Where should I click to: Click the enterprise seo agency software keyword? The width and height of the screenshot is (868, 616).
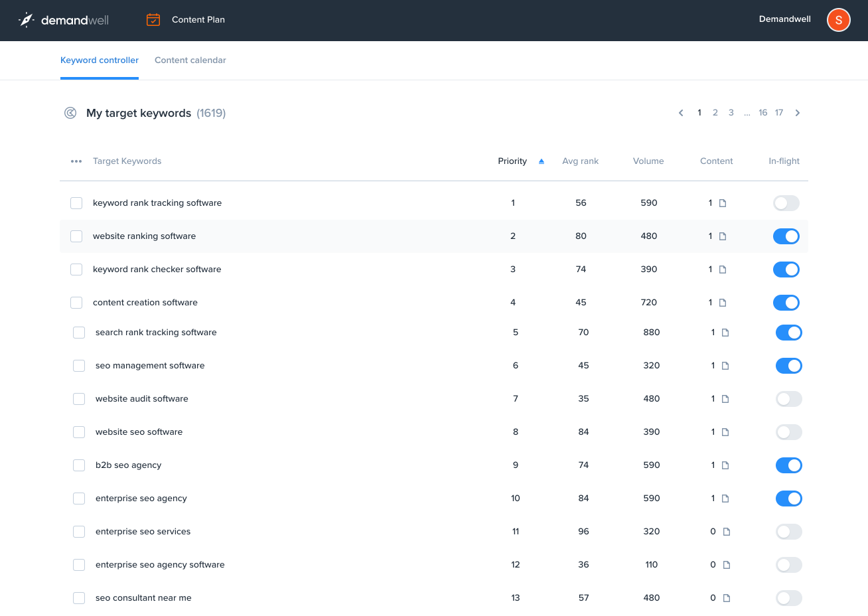click(x=160, y=565)
